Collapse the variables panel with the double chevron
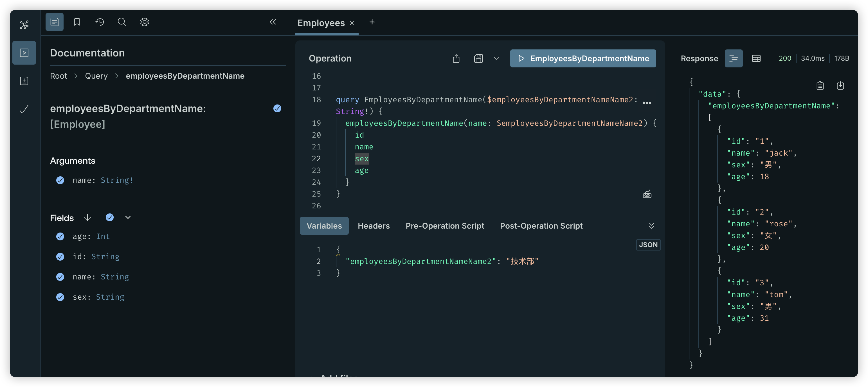The height and width of the screenshot is (387, 868). click(x=651, y=226)
